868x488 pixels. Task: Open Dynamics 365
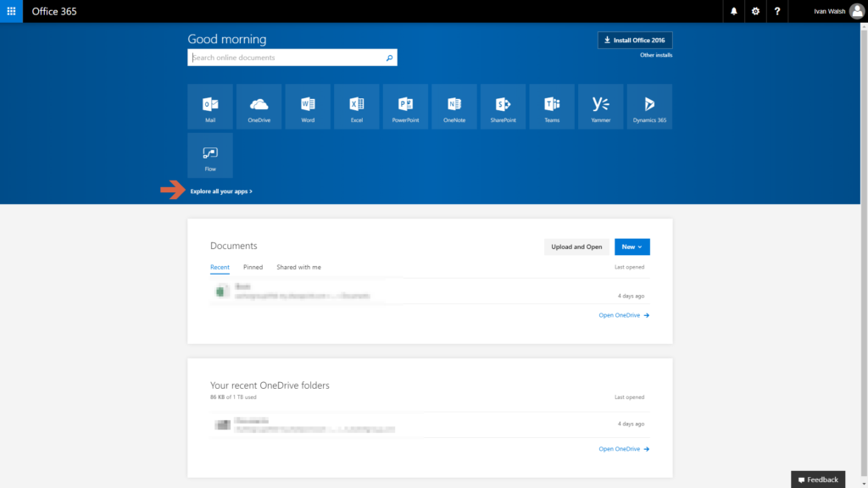pos(649,106)
